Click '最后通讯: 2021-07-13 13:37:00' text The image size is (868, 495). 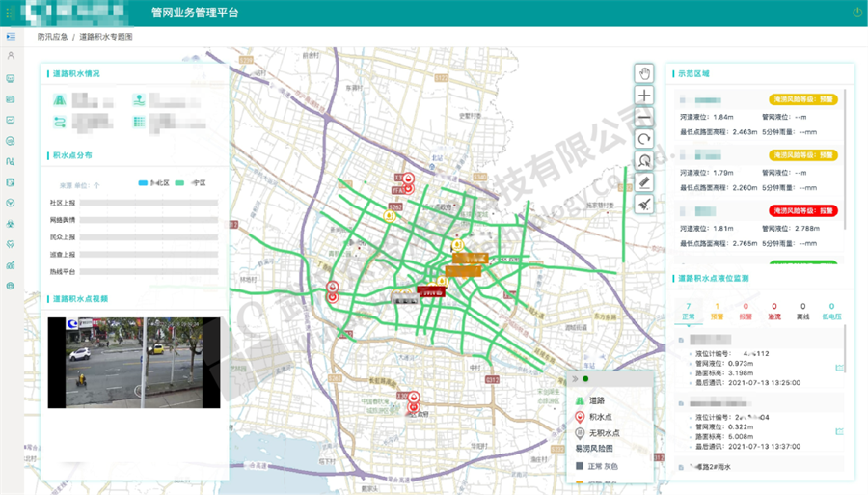[x=747, y=447]
